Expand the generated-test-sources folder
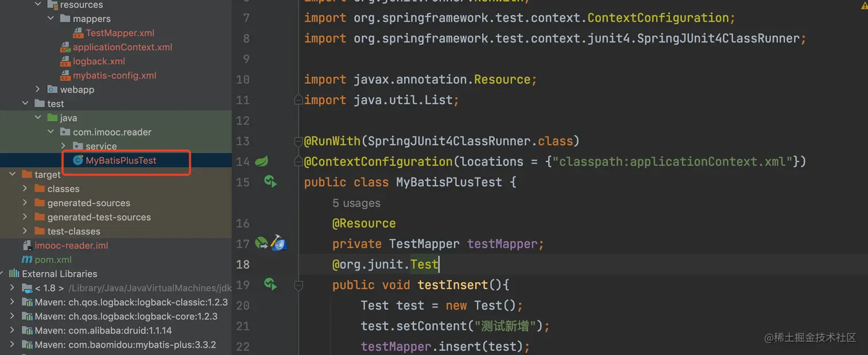 (x=25, y=217)
